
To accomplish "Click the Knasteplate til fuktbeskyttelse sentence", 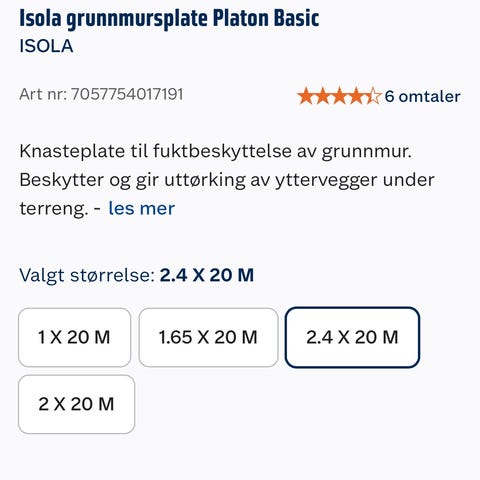I will 216,151.
